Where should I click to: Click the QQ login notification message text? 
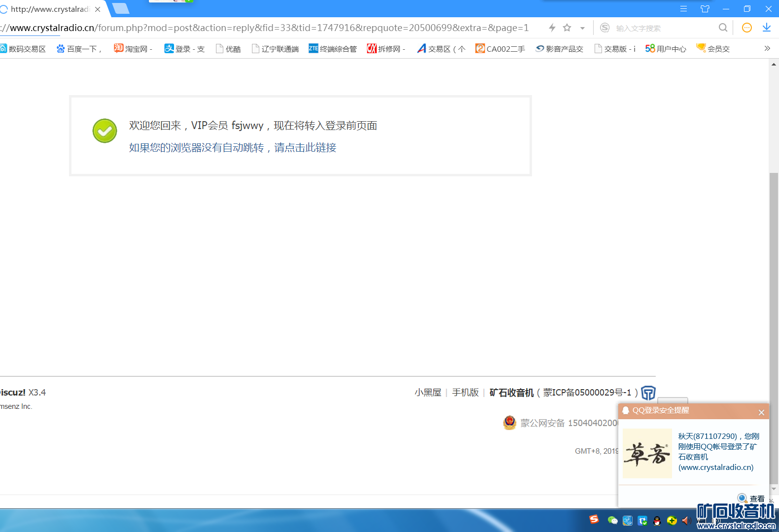pyautogui.click(x=718, y=452)
